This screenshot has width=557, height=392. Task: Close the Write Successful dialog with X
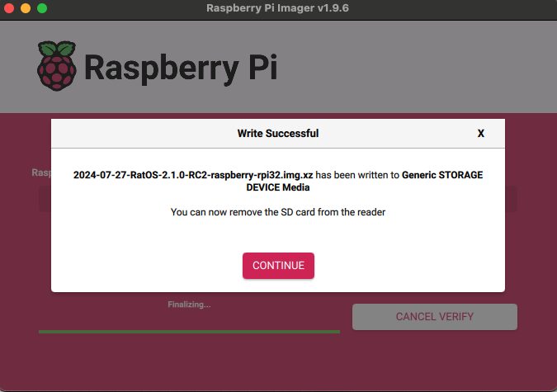480,134
